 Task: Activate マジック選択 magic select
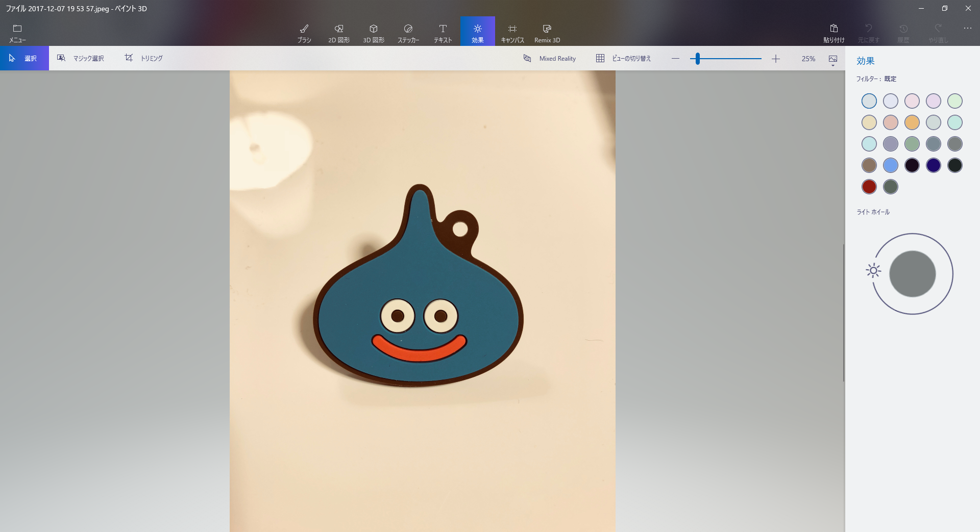tap(81, 58)
